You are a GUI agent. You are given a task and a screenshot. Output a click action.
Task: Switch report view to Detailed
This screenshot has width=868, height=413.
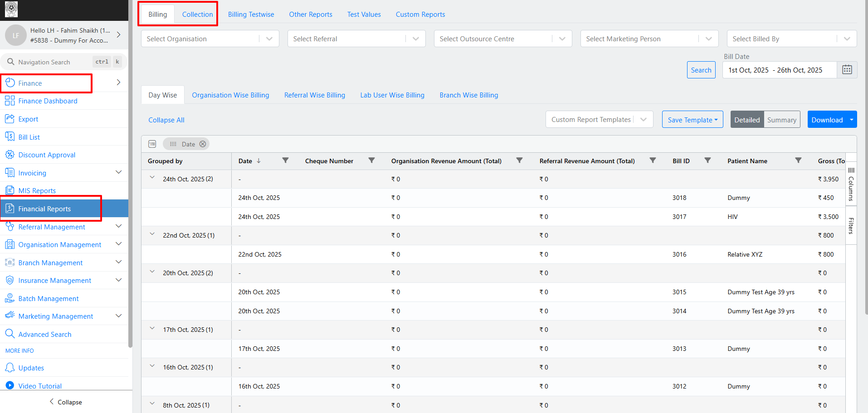point(746,120)
